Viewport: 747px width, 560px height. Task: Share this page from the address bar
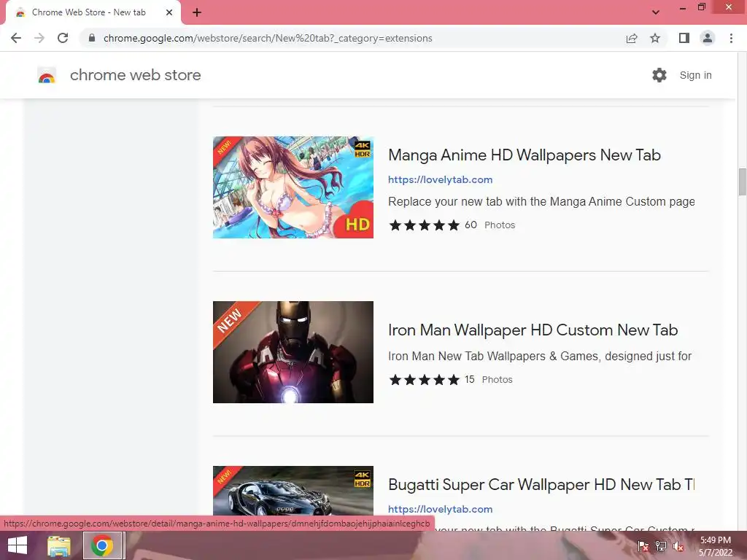click(x=632, y=38)
